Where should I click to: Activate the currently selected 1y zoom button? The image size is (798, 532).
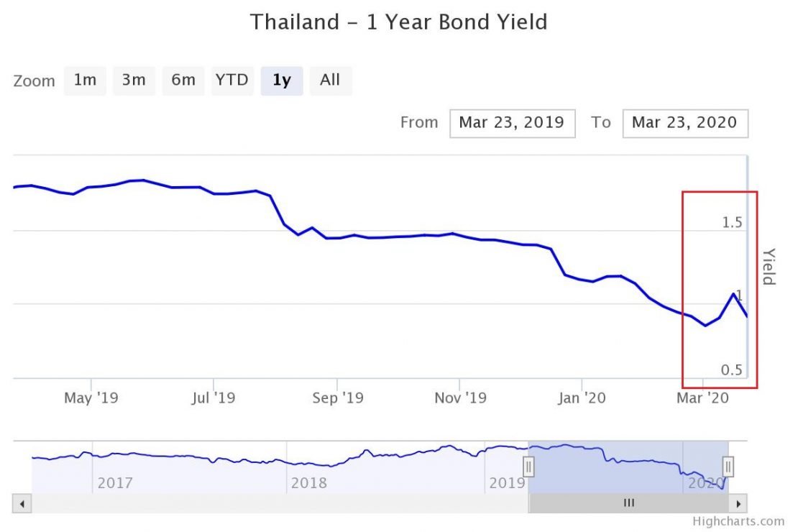click(281, 81)
